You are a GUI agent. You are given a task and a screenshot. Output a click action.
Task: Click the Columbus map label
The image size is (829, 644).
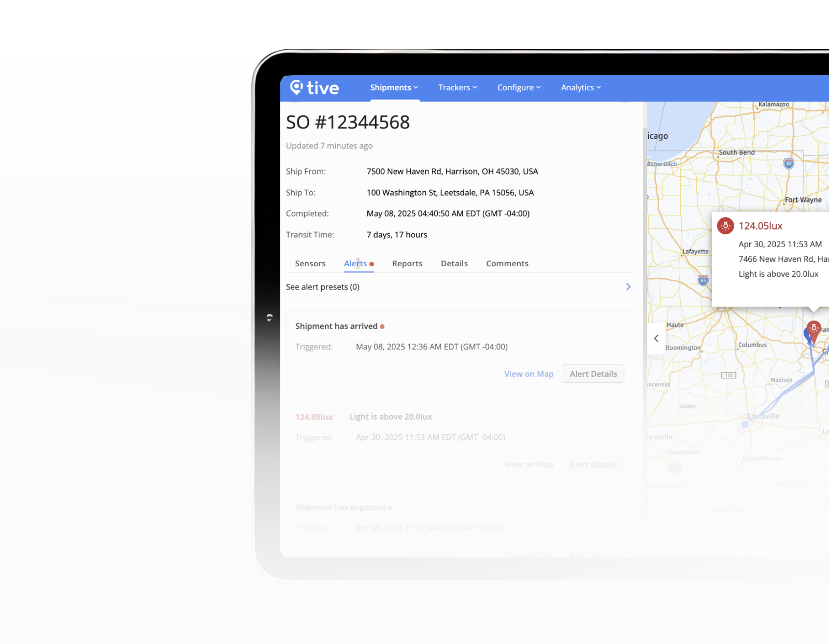click(x=752, y=345)
